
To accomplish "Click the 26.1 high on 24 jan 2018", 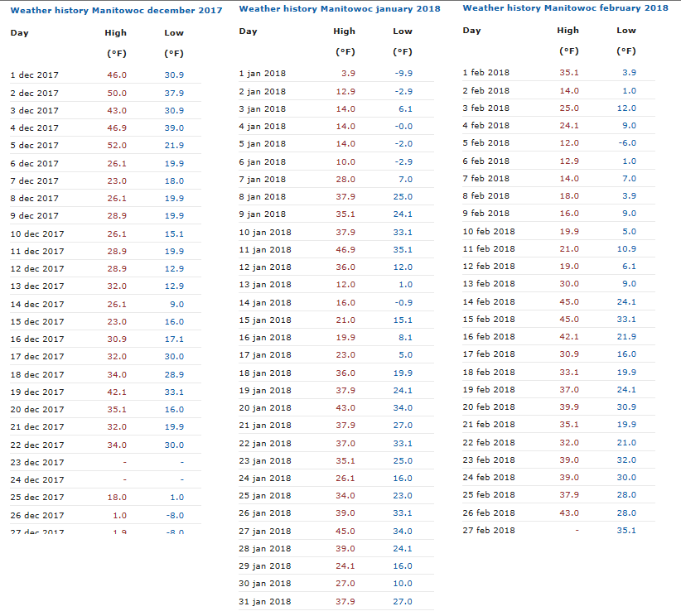I will coord(345,478).
